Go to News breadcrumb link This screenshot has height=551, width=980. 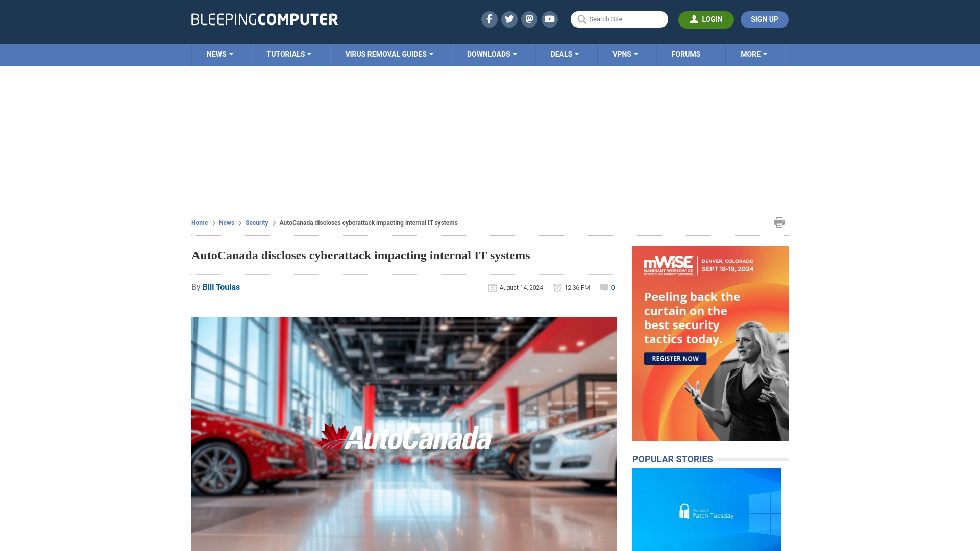tap(227, 223)
